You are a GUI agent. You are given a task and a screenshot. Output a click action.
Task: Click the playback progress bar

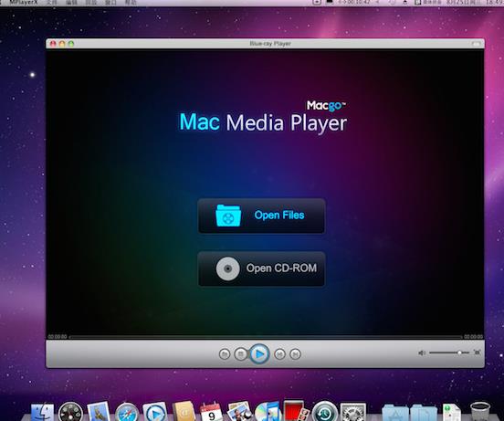click(x=266, y=337)
